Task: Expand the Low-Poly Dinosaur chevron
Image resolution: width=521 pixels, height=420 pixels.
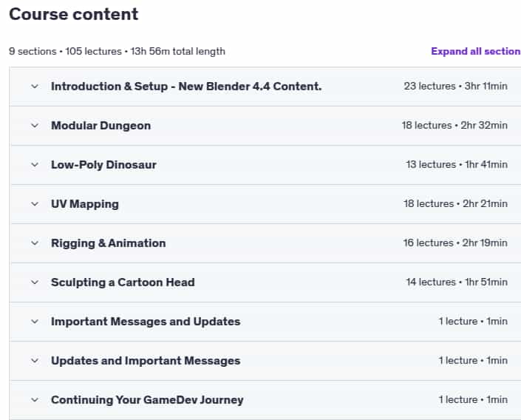Action: 35,165
